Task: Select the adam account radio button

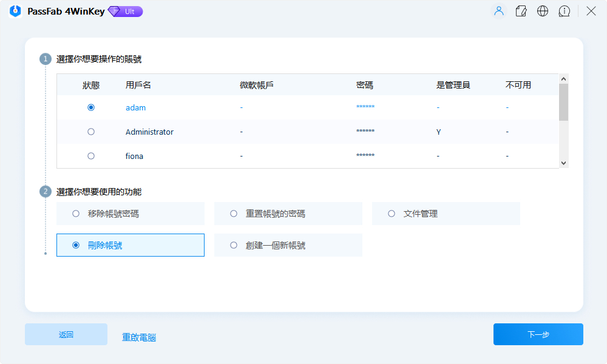Action: click(91, 107)
